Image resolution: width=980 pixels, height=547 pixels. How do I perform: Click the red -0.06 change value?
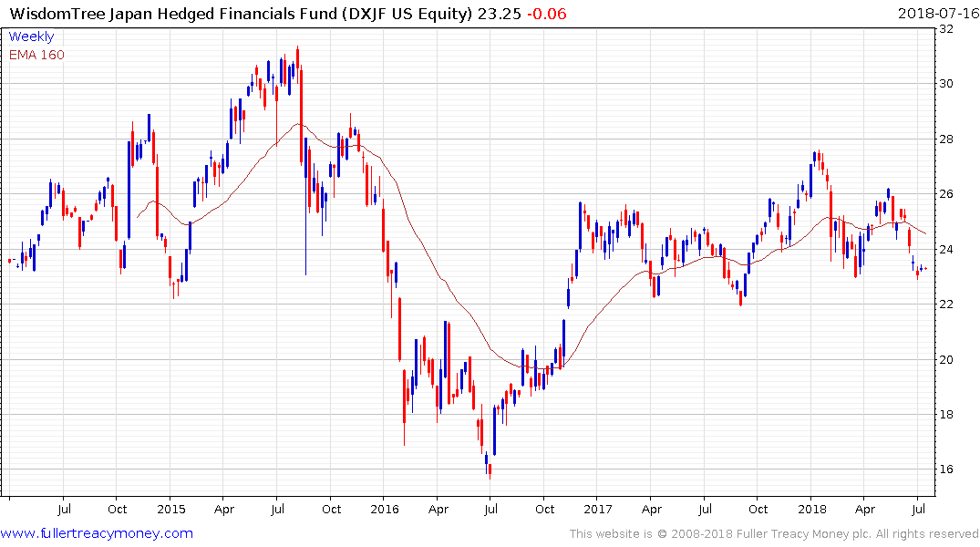coord(547,14)
